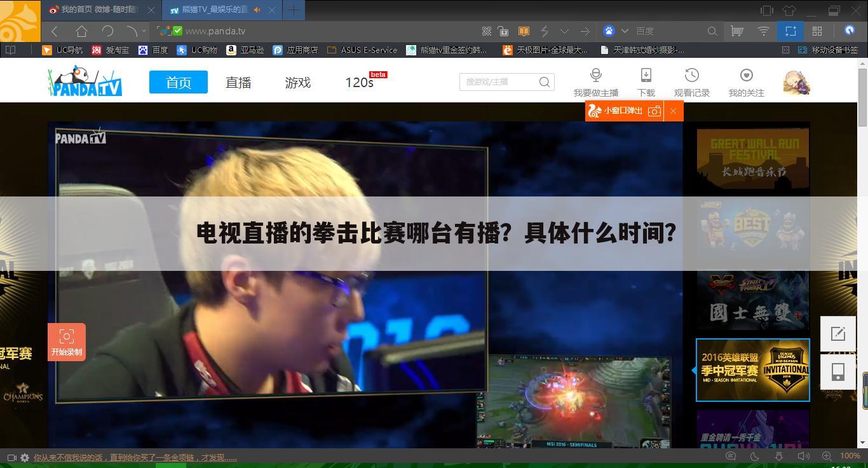Screen dimensions: 868x468
Task: Close the 微博 tab
Action: (x=151, y=10)
